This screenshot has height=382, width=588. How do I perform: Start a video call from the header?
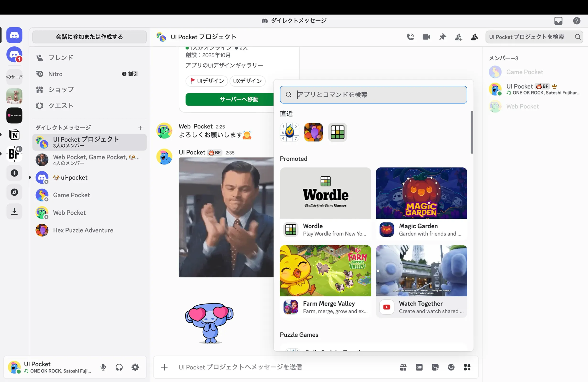(426, 37)
